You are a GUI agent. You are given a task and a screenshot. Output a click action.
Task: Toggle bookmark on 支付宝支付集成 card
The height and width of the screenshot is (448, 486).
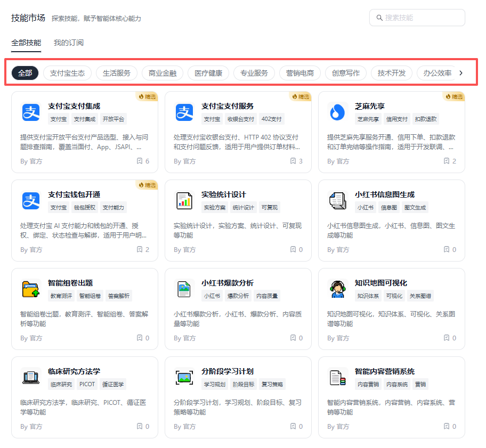(140, 161)
